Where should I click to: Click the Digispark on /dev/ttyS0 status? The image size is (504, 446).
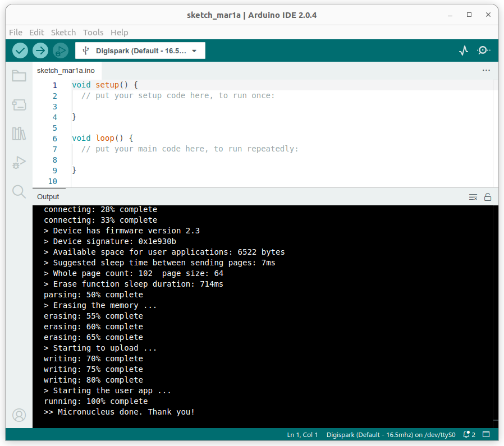391,435
